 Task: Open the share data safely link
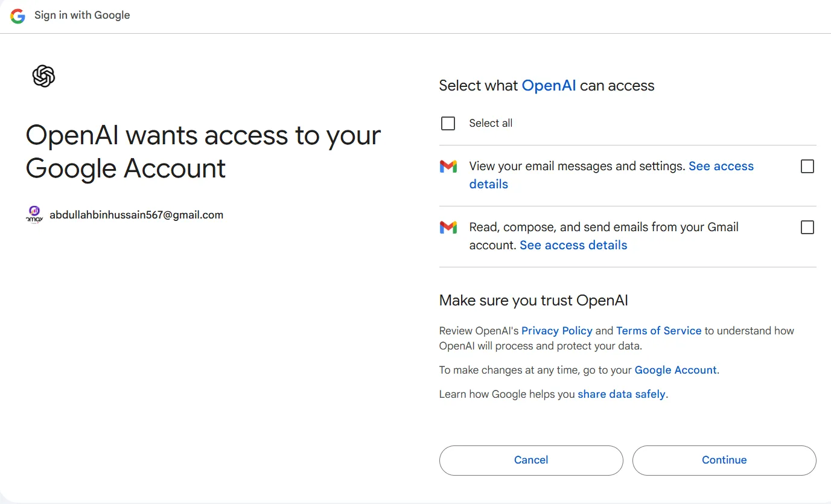click(622, 394)
